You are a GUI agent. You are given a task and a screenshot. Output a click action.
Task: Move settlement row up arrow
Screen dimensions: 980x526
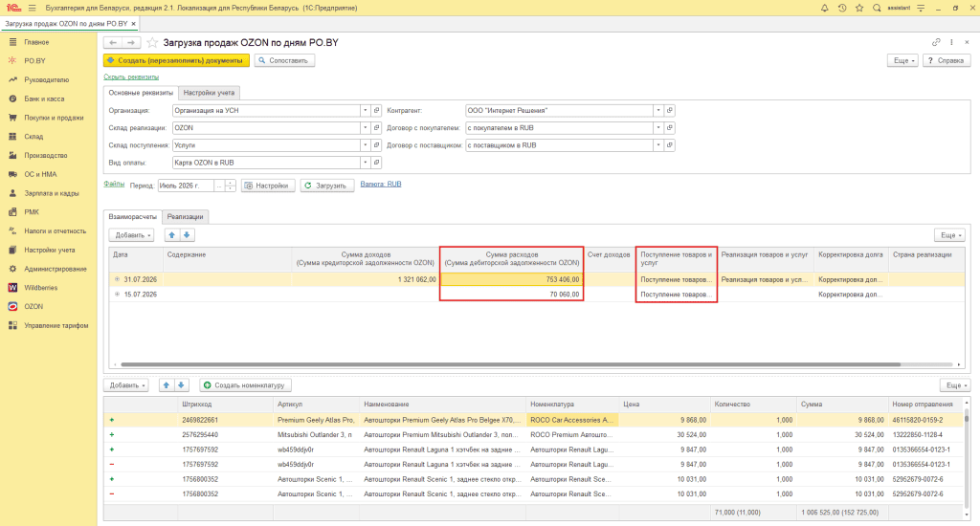172,235
